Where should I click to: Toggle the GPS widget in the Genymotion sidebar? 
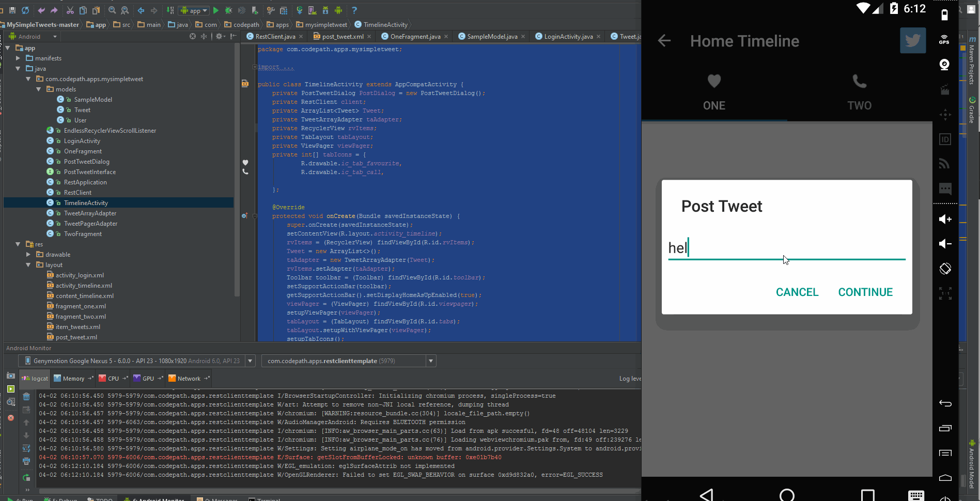tap(944, 40)
